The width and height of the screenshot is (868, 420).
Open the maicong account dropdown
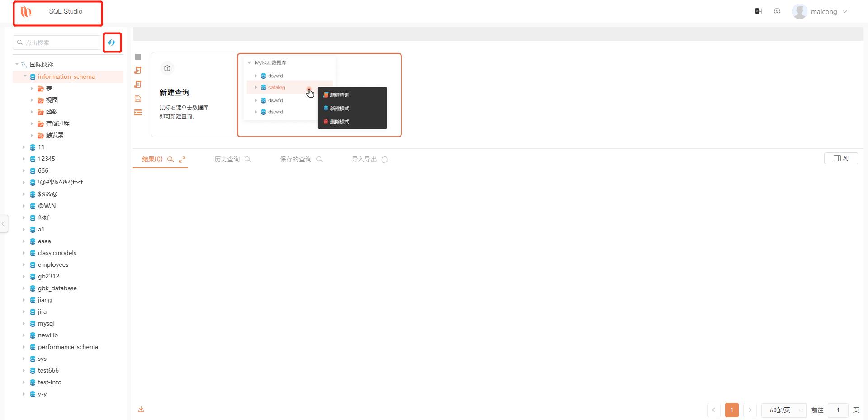click(824, 11)
